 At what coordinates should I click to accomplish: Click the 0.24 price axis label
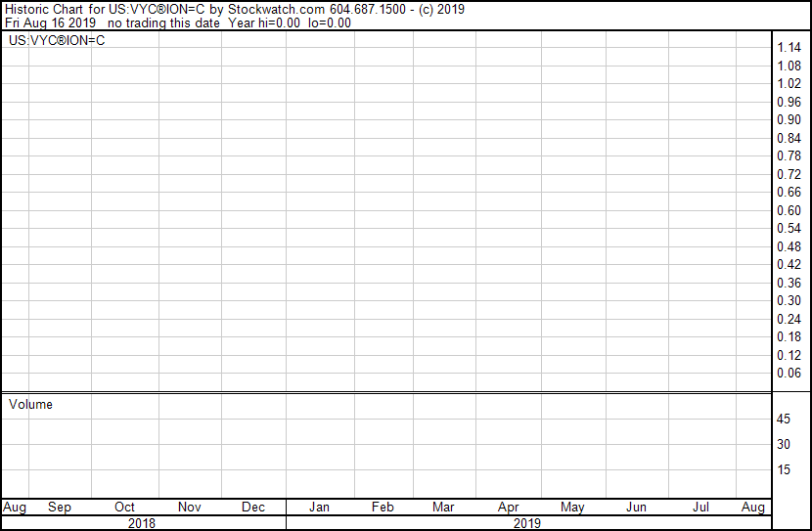coord(789,320)
